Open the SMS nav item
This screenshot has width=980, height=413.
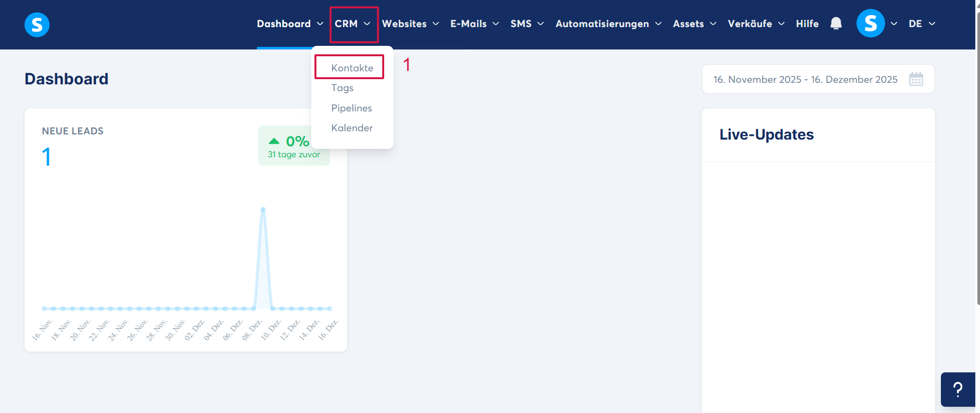[521, 24]
